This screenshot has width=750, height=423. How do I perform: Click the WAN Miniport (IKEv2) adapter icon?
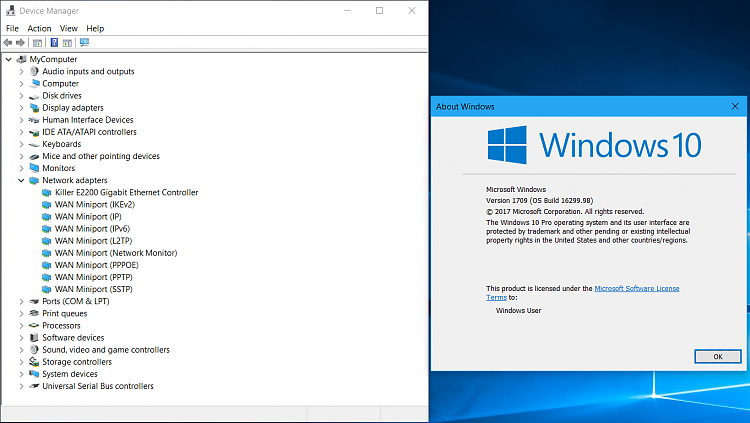tap(46, 205)
